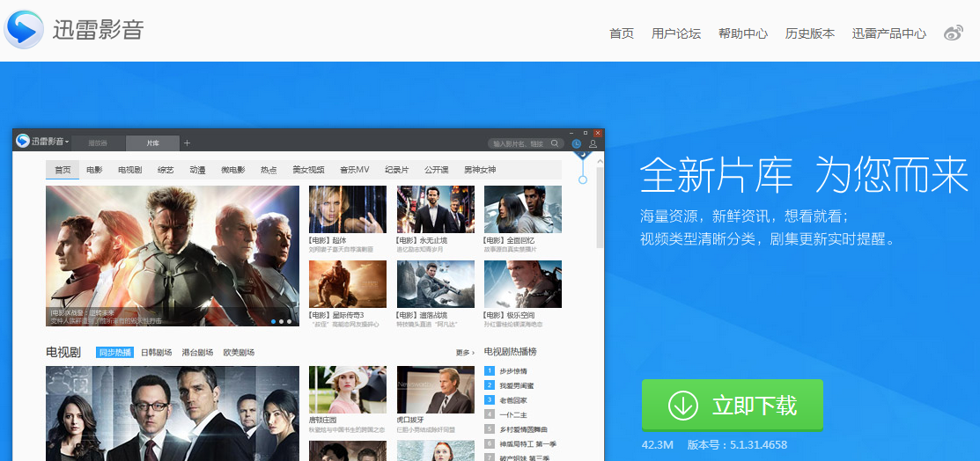Select the 日韩剧场 filter
The width and height of the screenshot is (980, 461).
tap(156, 352)
